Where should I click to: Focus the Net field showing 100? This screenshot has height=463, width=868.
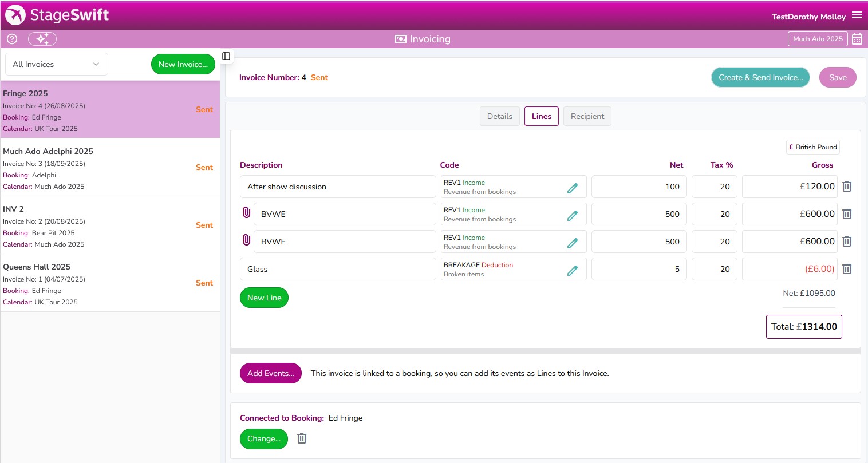click(639, 187)
